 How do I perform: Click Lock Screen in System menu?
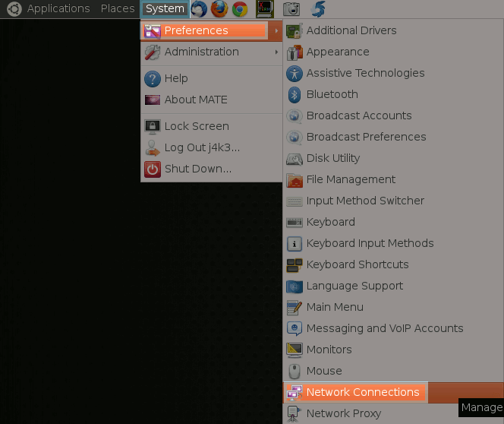click(x=196, y=126)
